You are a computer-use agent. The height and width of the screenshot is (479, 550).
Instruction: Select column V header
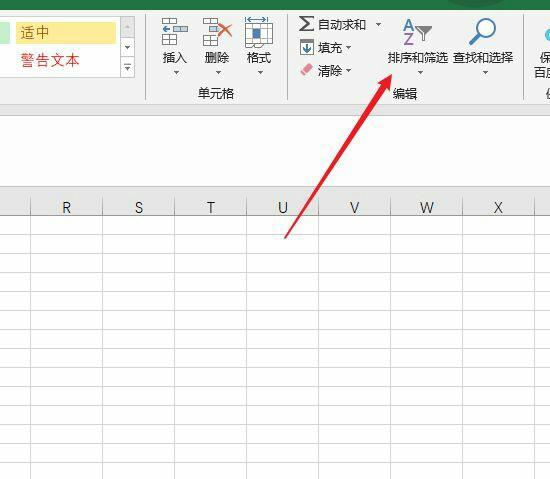pos(354,207)
